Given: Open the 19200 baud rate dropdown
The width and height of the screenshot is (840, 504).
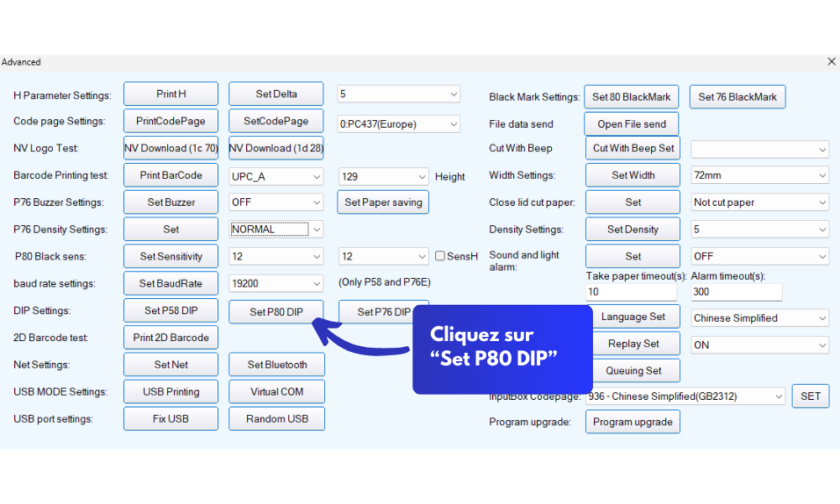Looking at the screenshot, I should pyautogui.click(x=276, y=283).
